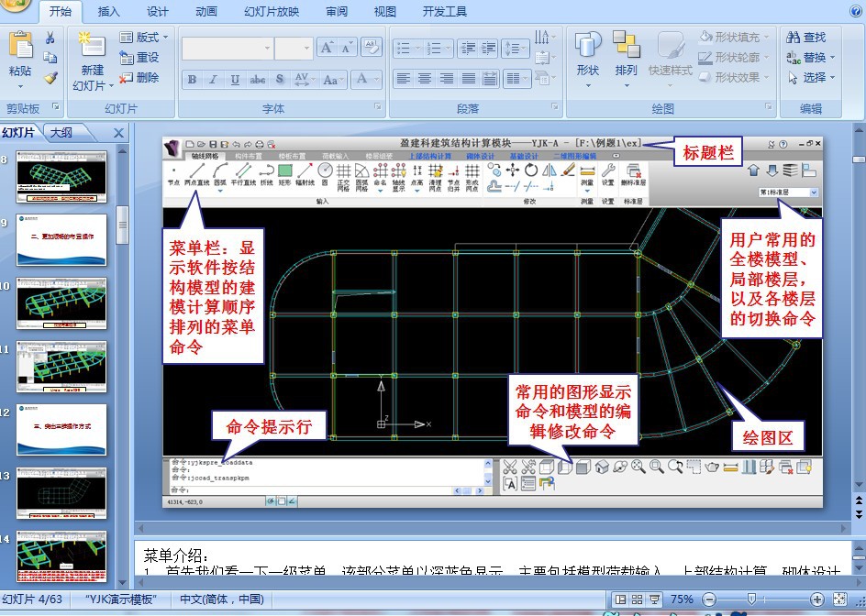Click zoom slider handle
The width and height of the screenshot is (866, 616).
coord(751,599)
